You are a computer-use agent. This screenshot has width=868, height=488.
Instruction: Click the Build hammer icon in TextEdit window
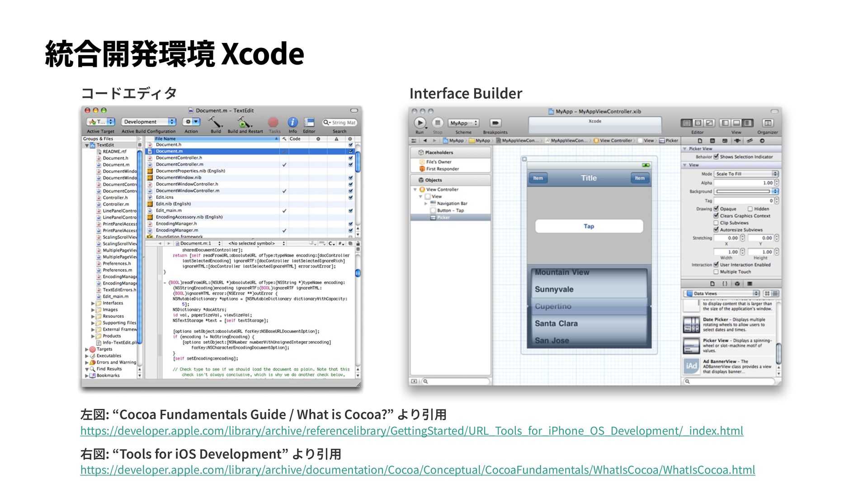point(215,122)
